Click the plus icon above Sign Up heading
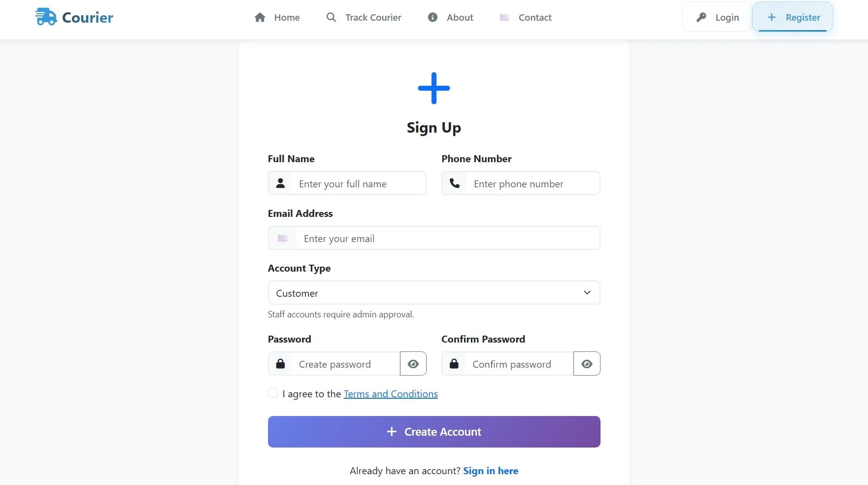 434,87
